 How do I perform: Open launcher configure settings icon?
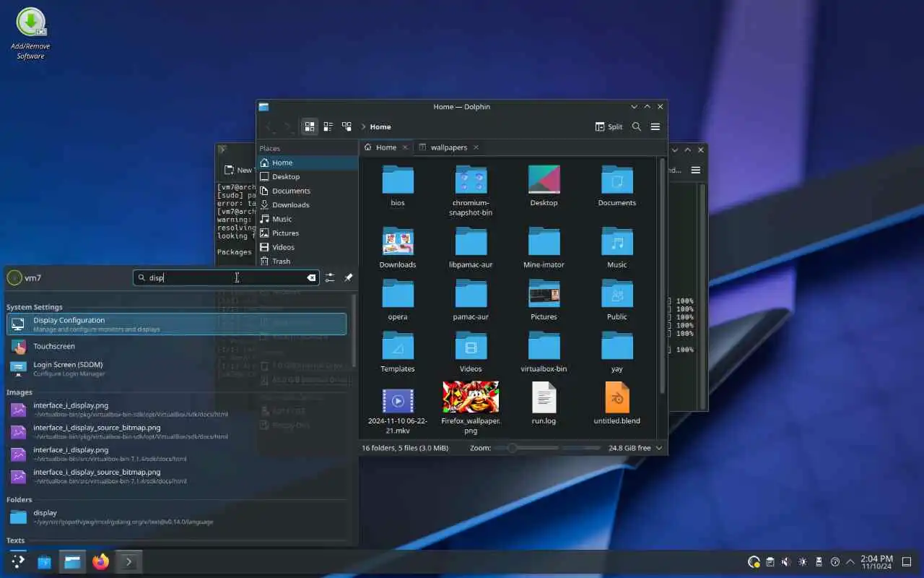point(330,277)
